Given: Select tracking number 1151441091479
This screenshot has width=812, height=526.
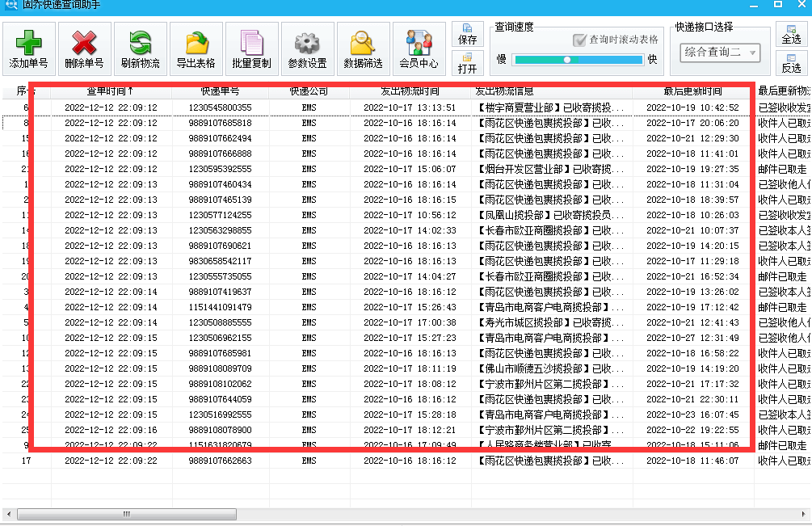Looking at the screenshot, I should tap(220, 308).
